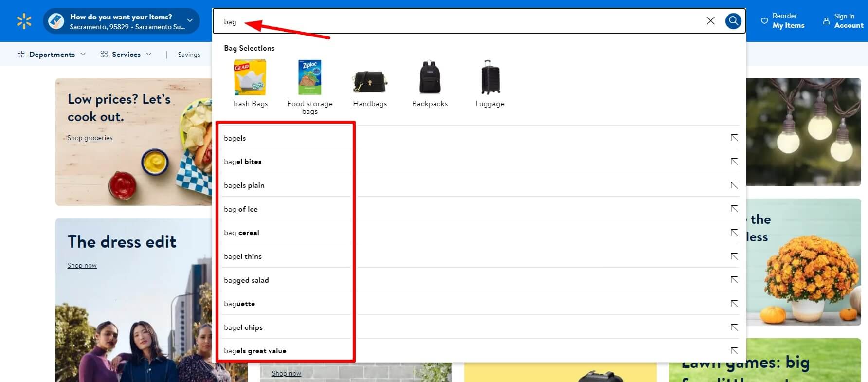Select the bagel thins suggestion
The image size is (868, 382).
point(243,256)
